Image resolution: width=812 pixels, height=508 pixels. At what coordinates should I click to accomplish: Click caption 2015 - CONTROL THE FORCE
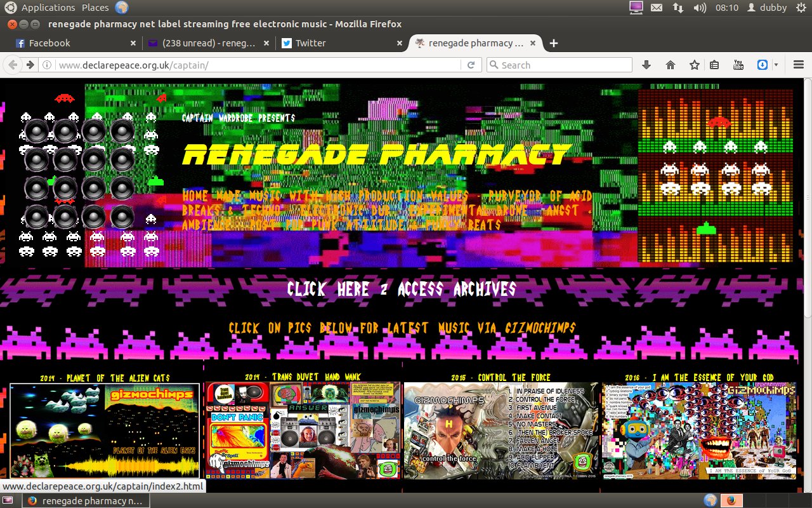click(x=501, y=377)
